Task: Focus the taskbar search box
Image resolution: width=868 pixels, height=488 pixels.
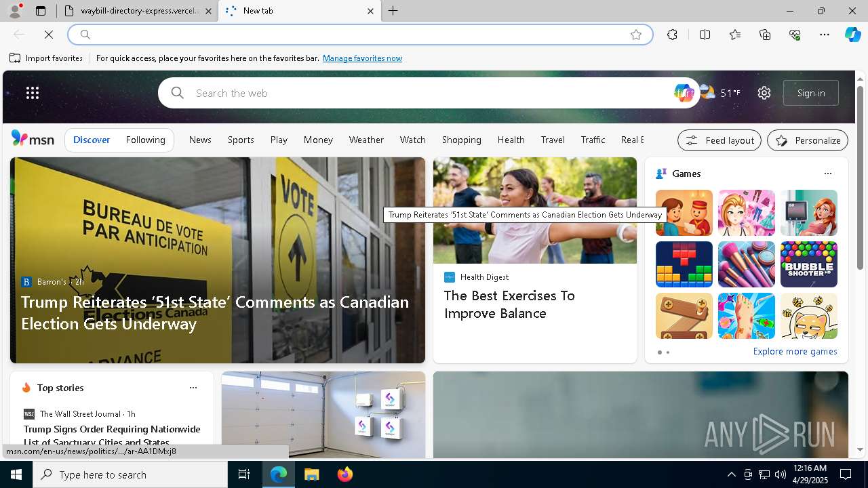Action: pyautogui.click(x=130, y=474)
